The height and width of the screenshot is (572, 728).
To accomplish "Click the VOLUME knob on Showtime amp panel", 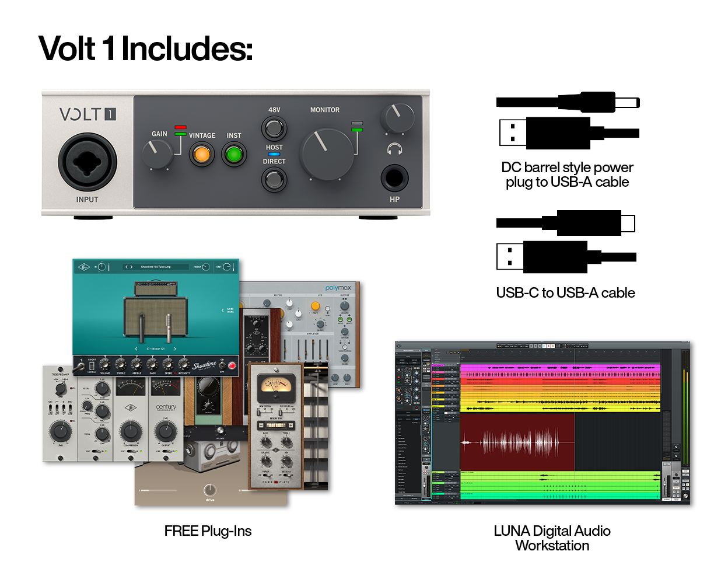I will pos(105,365).
